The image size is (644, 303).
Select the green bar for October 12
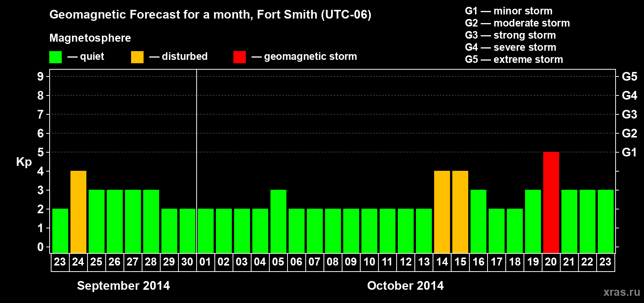pyautogui.click(x=406, y=231)
